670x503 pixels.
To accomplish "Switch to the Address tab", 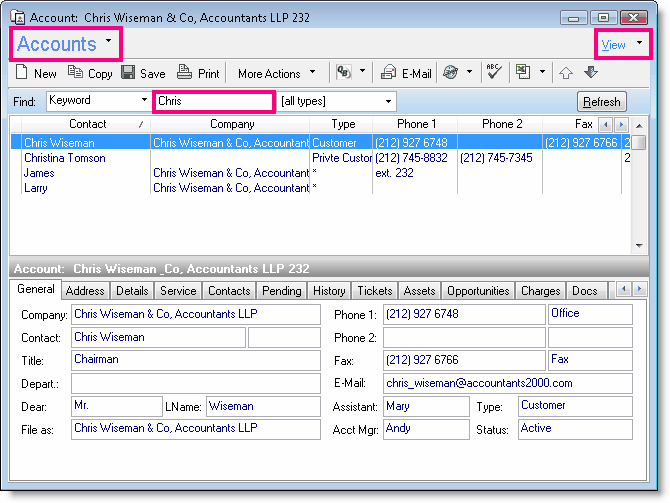I will 85,291.
